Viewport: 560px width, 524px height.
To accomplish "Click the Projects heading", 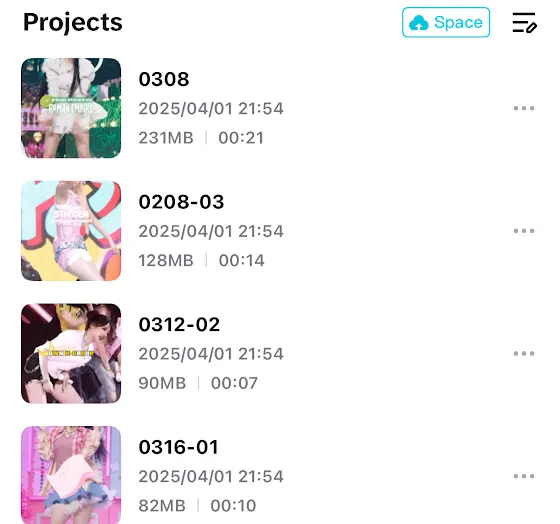I will coord(73,23).
